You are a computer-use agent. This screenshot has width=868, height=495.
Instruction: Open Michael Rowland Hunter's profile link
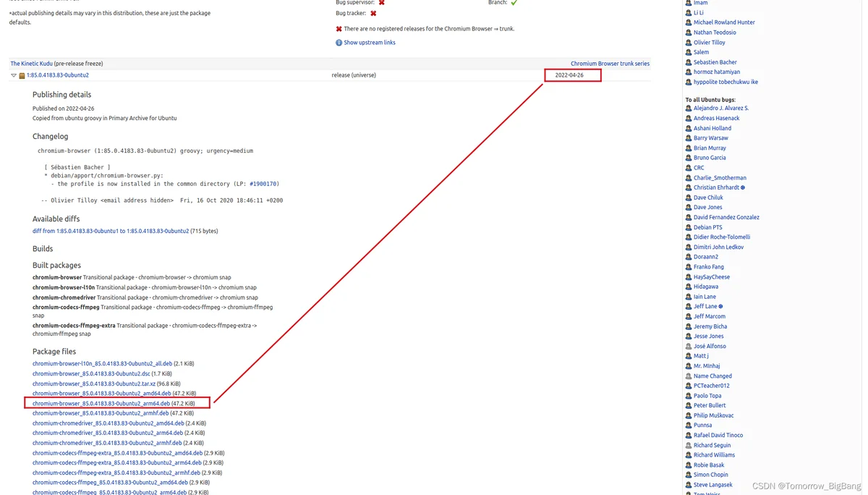click(x=724, y=22)
